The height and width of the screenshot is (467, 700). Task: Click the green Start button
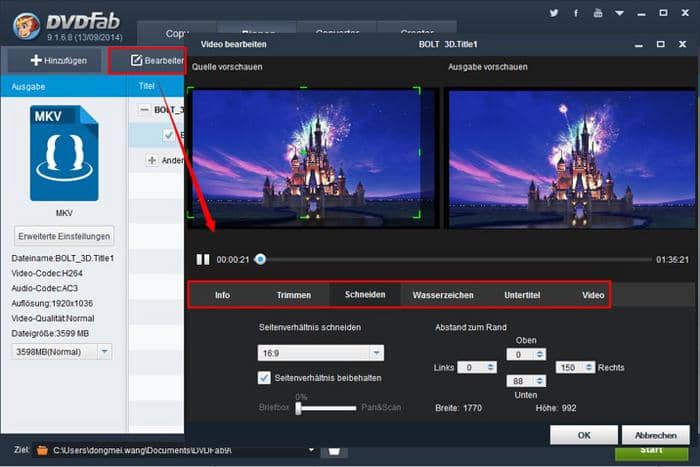pos(652,451)
